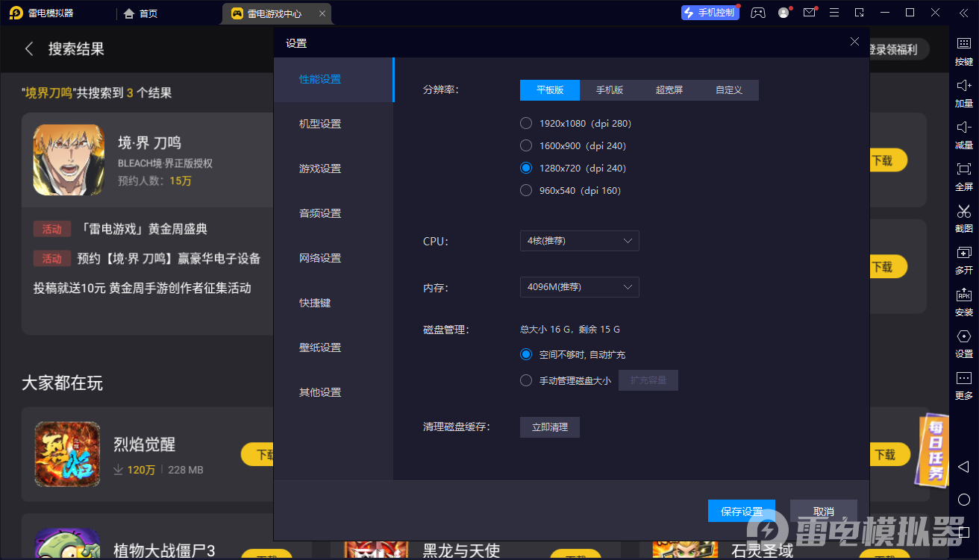Take a screenshot with the 截图 icon
This screenshot has width=979, height=560.
[963, 218]
